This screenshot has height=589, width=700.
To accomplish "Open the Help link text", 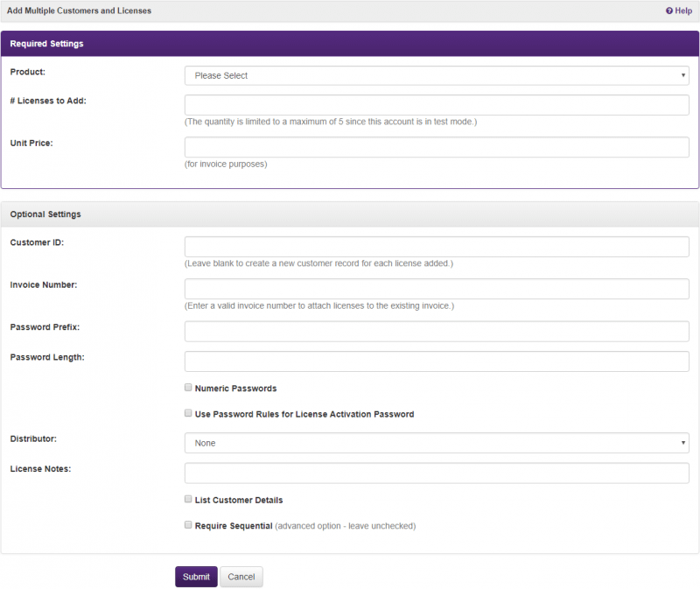I will (x=683, y=11).
